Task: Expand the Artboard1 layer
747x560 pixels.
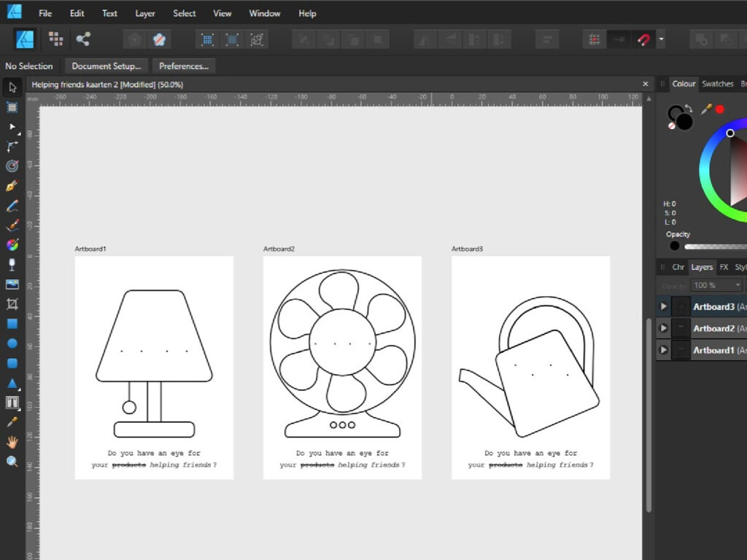Action: pyautogui.click(x=663, y=351)
